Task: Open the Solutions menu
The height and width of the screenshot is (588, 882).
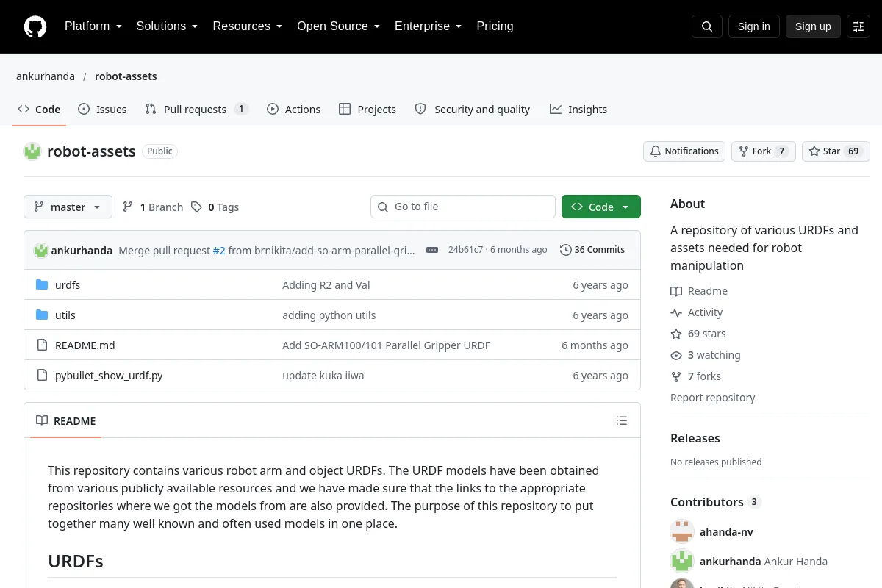Action: point(167,26)
